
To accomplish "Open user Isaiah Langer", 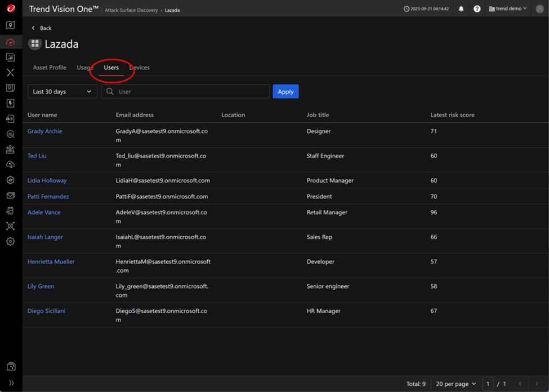I will [x=45, y=237].
